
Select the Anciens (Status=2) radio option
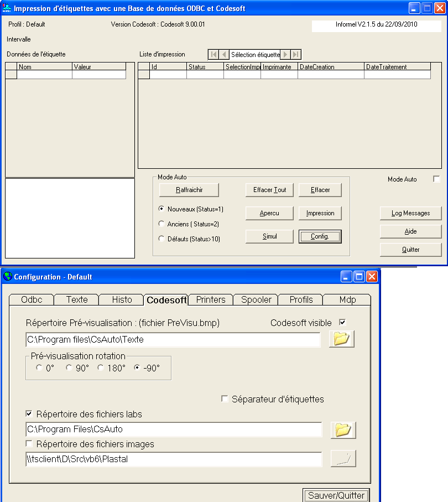[162, 224]
